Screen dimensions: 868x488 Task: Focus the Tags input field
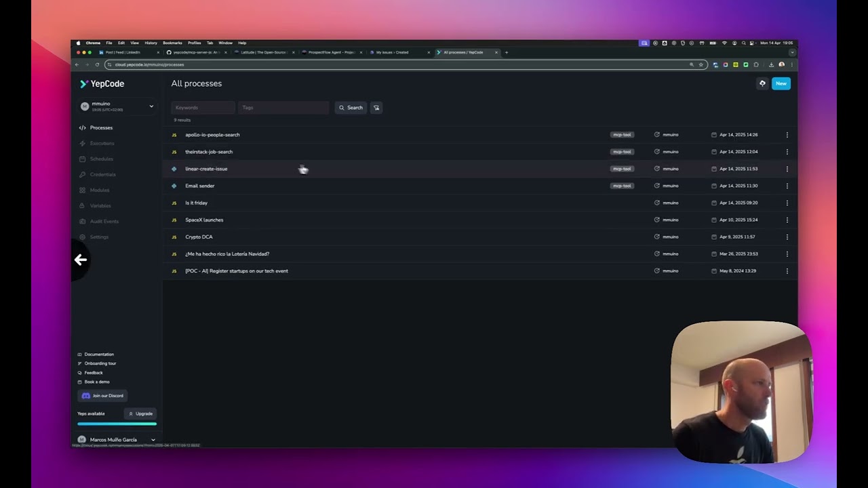[283, 108]
